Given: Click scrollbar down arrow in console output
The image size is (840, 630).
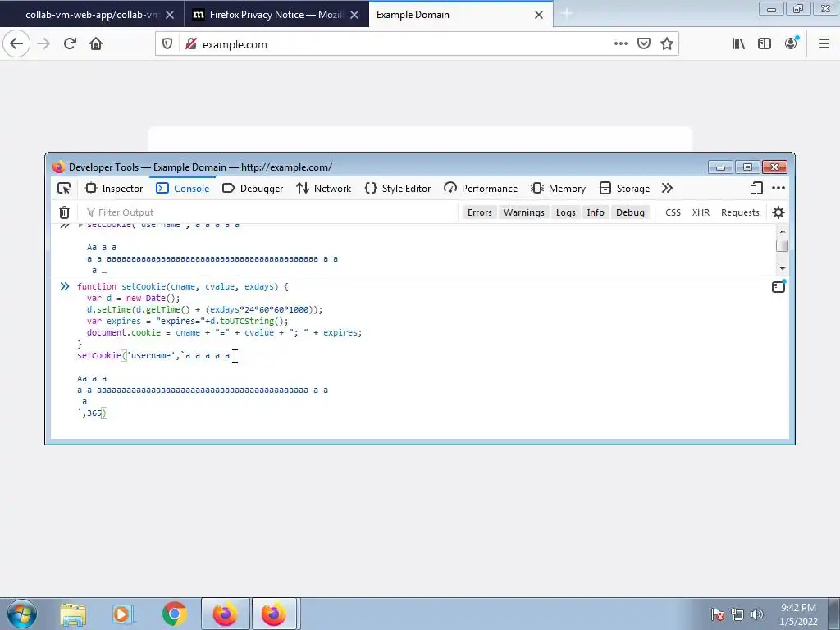Looking at the screenshot, I should click(x=782, y=268).
